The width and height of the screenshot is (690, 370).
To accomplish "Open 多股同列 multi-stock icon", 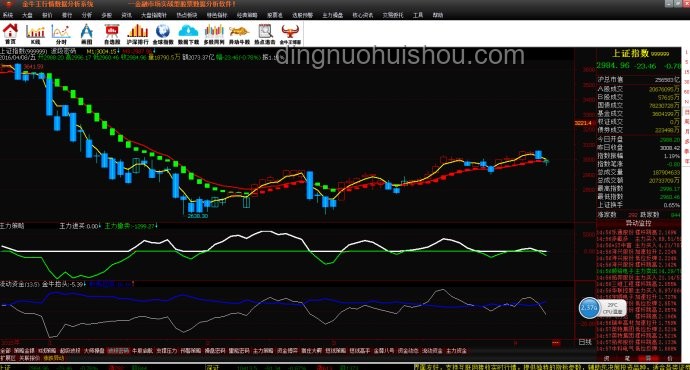I will 214,34.
